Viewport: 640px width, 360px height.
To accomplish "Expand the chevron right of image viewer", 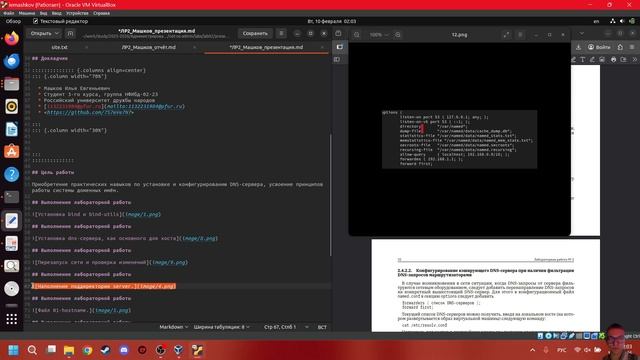I will tap(582, 33).
